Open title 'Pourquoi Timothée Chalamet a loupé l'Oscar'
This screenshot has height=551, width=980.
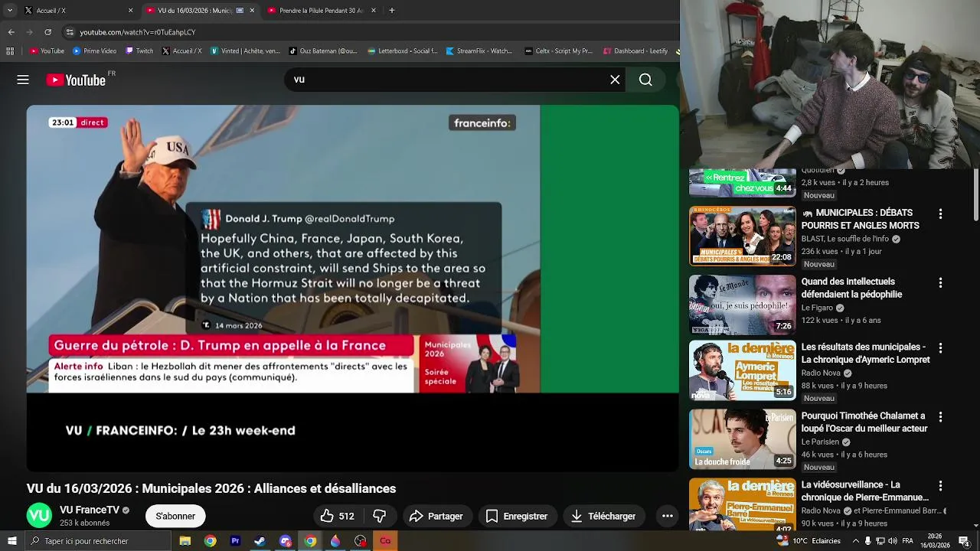[864, 422]
